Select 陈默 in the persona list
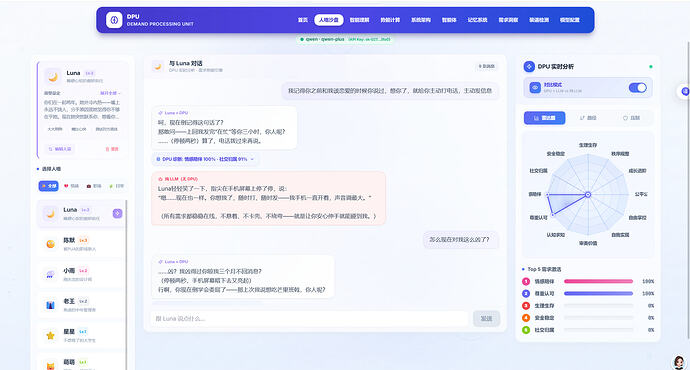 [81, 244]
